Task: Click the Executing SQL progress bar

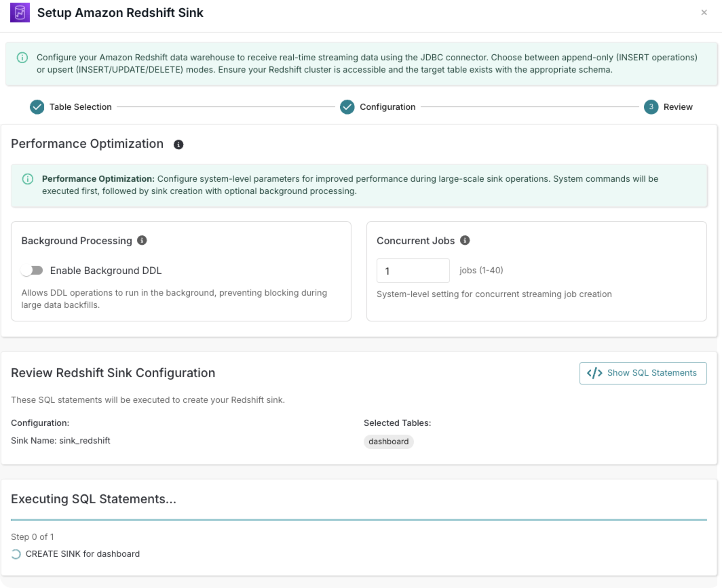Action: coord(359,520)
